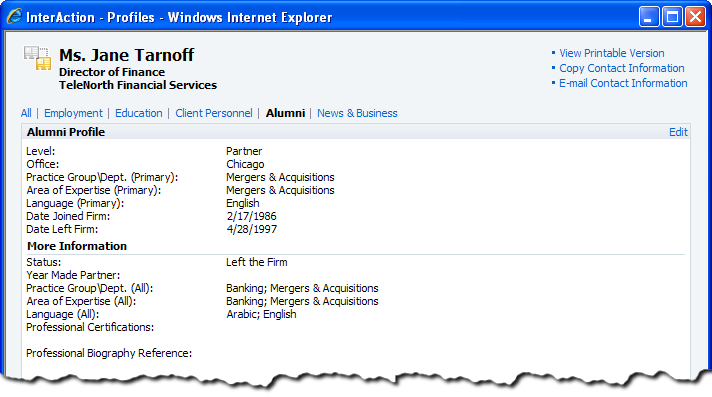Open the News & Business tab
Screen dimensions: 712x397
pyautogui.click(x=357, y=113)
